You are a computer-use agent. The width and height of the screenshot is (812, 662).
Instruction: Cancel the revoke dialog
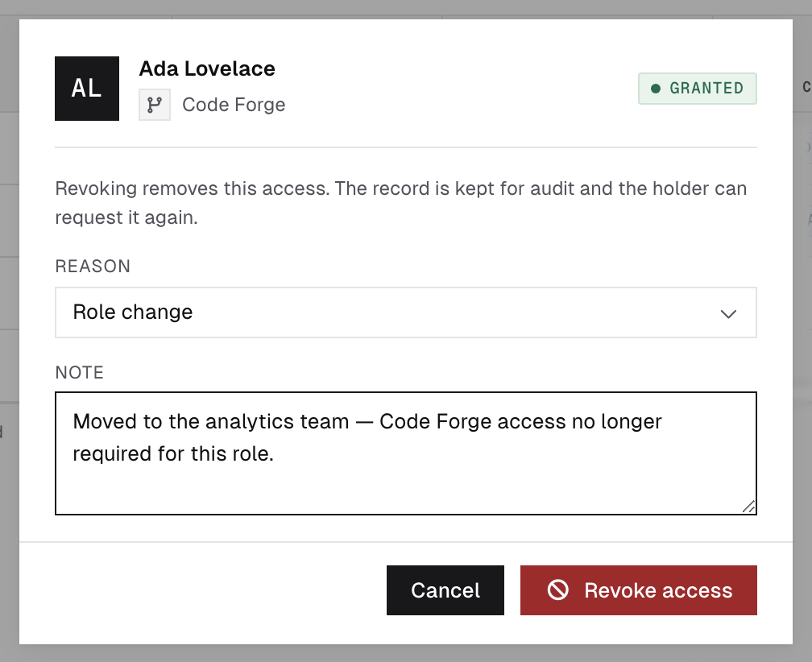[x=445, y=590]
